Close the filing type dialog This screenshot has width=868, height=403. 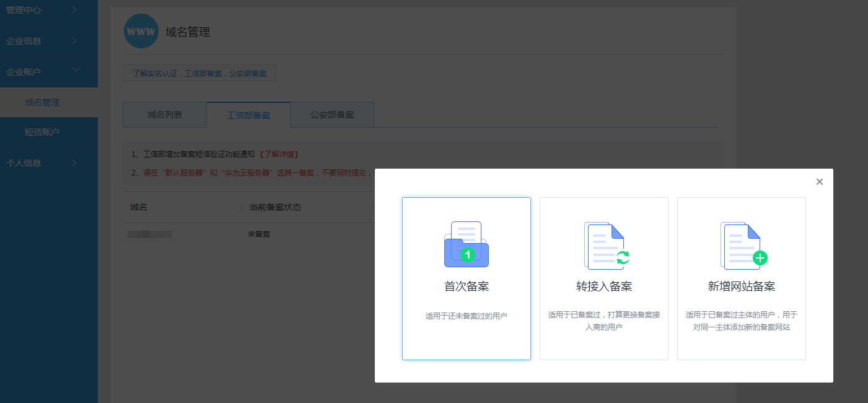819,182
